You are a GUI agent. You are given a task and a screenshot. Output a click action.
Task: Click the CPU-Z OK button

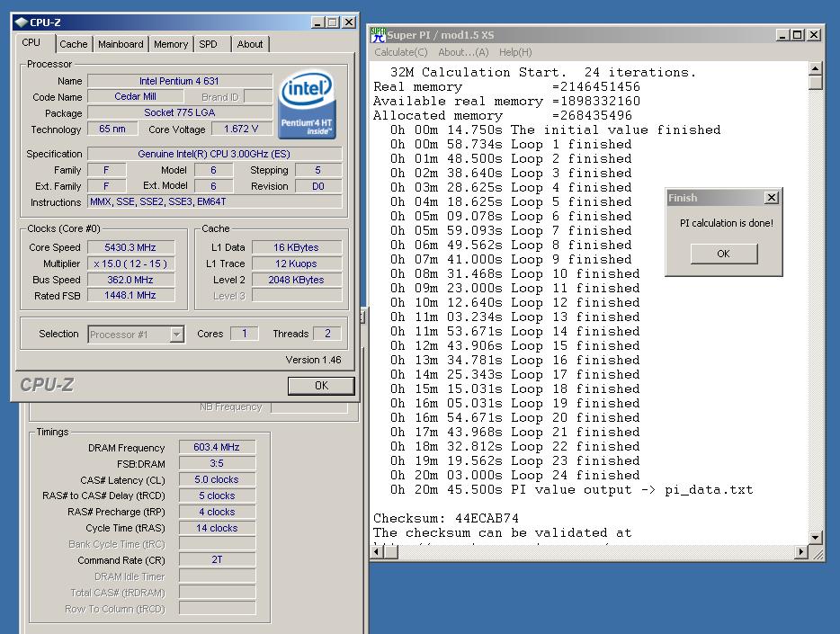321,386
